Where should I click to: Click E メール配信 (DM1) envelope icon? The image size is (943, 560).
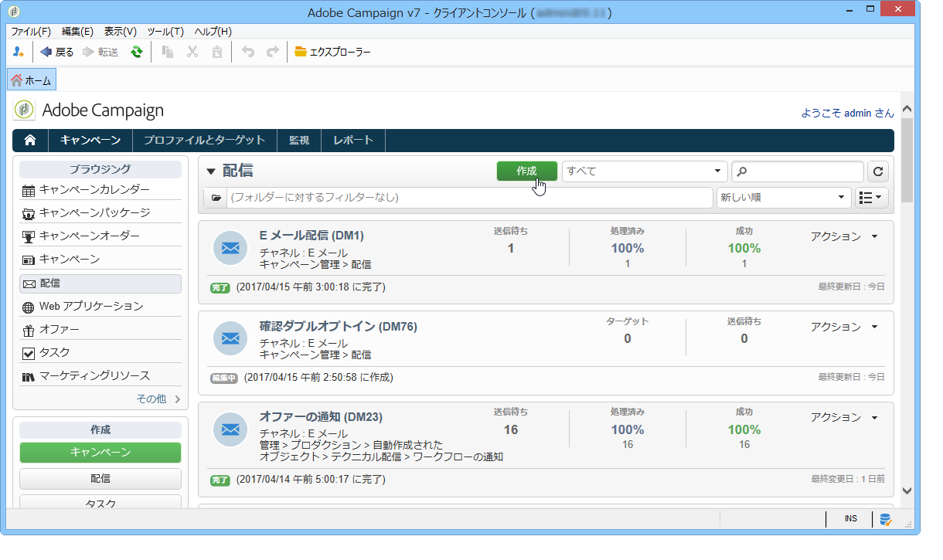(230, 248)
